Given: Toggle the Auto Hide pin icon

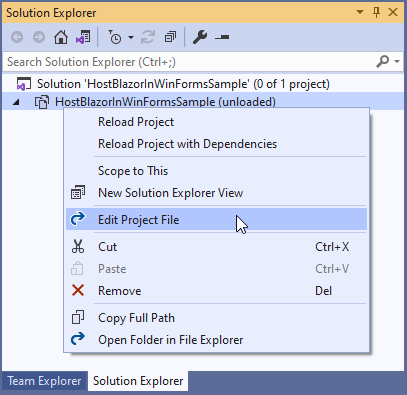Looking at the screenshot, I should coord(376,13).
